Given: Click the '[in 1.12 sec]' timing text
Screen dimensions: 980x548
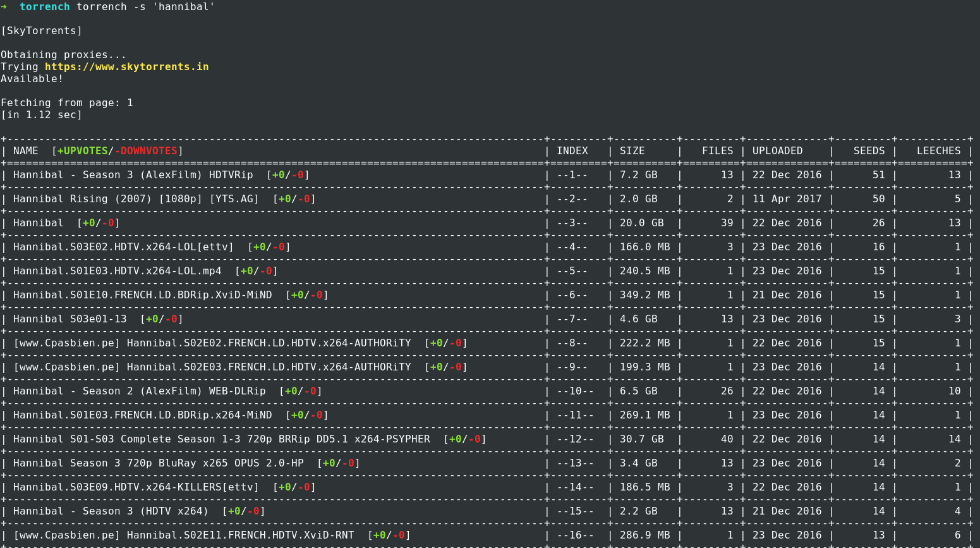Looking at the screenshot, I should pyautogui.click(x=42, y=114).
